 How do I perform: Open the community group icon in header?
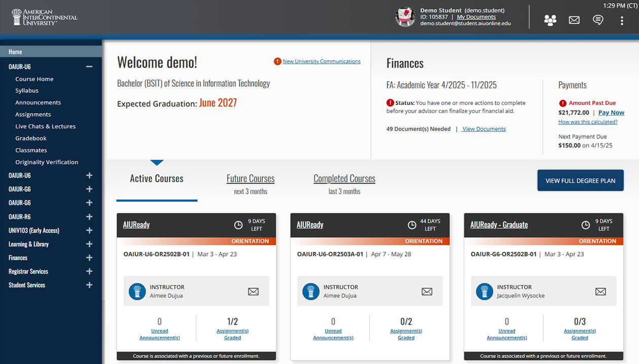[550, 20]
